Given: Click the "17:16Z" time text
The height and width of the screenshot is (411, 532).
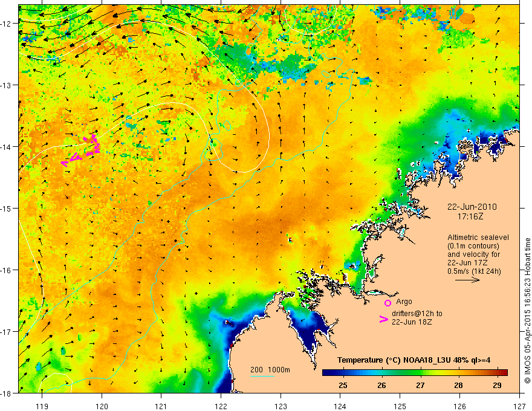Looking at the screenshot, I should tap(470, 216).
